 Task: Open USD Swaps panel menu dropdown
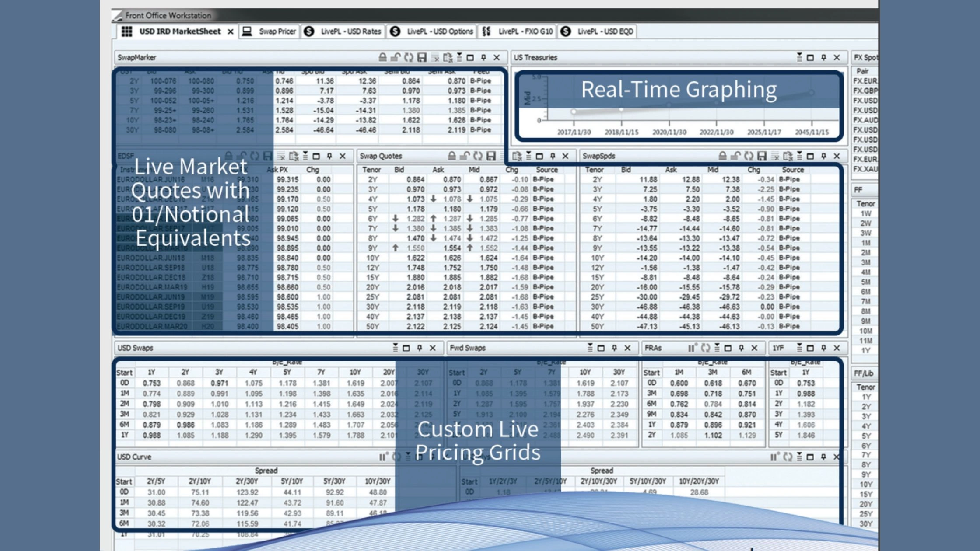395,348
